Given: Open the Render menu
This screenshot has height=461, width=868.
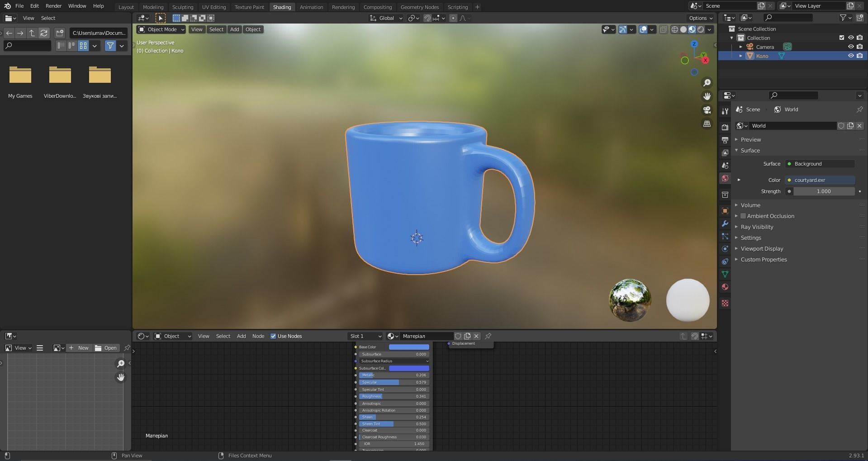Looking at the screenshot, I should pos(53,6).
